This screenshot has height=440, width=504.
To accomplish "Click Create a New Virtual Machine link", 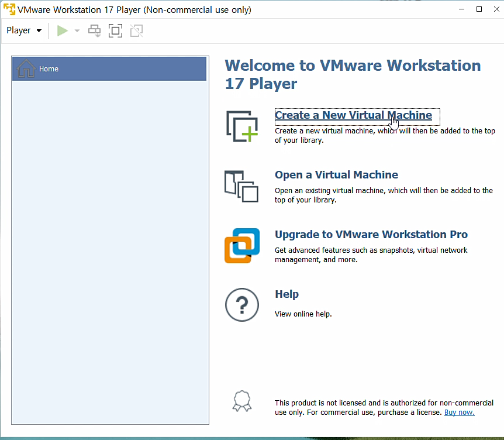I will 353,115.
